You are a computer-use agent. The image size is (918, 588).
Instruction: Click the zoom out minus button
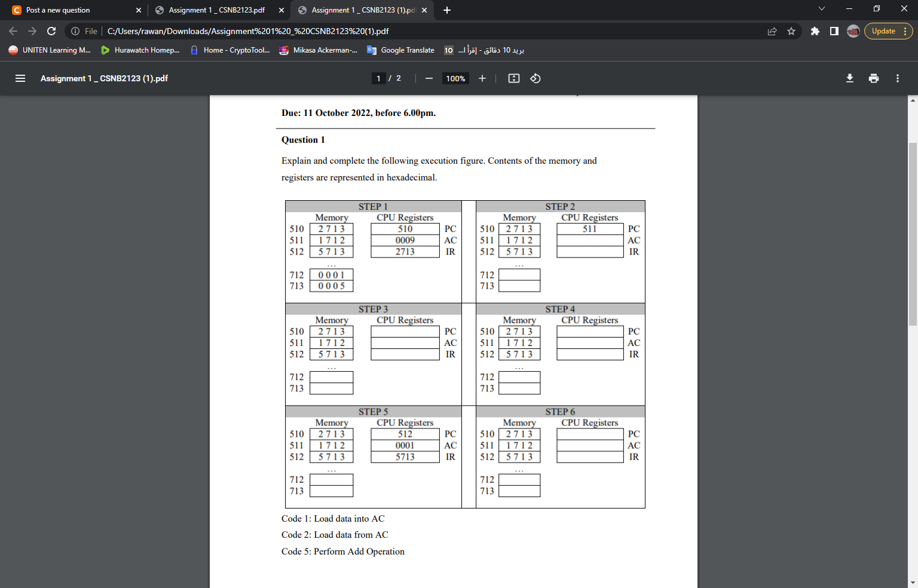coord(429,78)
